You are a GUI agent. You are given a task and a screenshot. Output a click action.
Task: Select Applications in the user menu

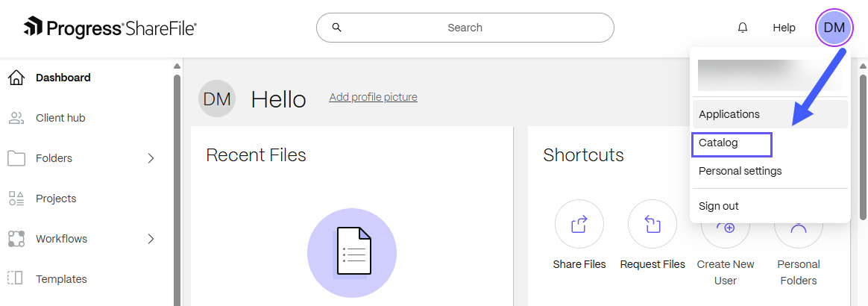click(729, 114)
